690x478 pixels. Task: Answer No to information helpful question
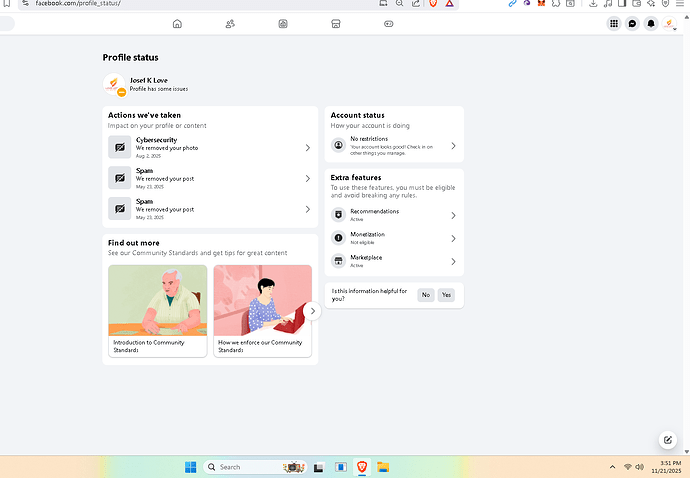point(426,295)
